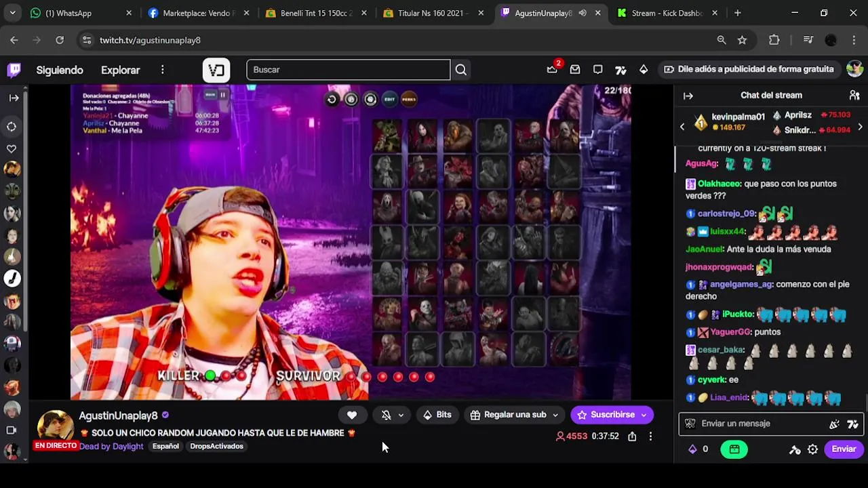This screenshot has width=868, height=488.
Task: Open the gift sub dropdown chevron
Action: point(555,415)
